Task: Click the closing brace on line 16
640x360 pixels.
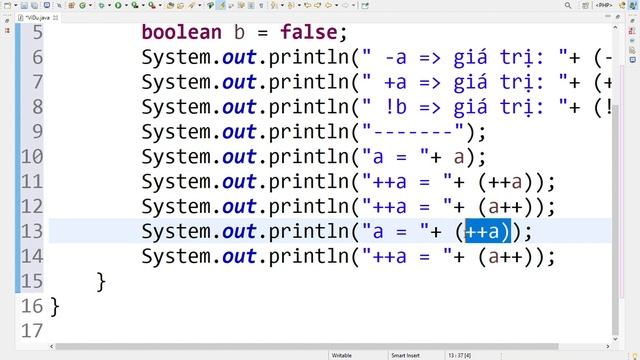Action: pyautogui.click(x=55, y=306)
